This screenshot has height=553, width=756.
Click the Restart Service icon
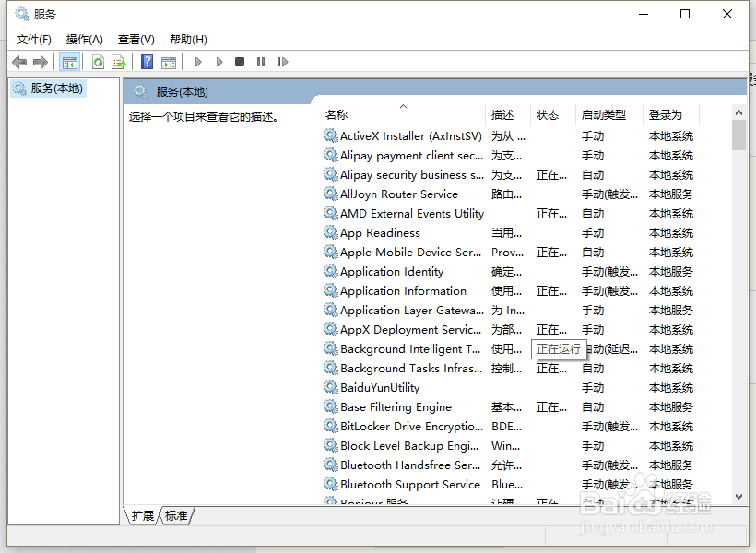[283, 61]
